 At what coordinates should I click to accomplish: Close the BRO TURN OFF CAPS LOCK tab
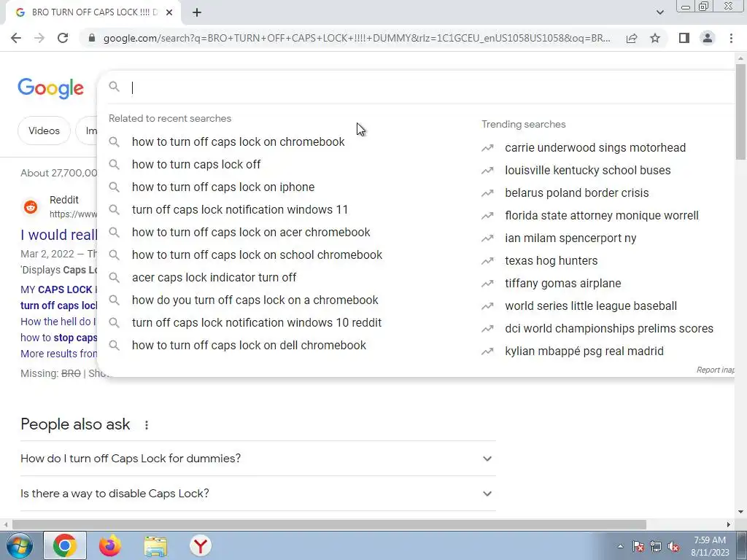click(x=169, y=12)
